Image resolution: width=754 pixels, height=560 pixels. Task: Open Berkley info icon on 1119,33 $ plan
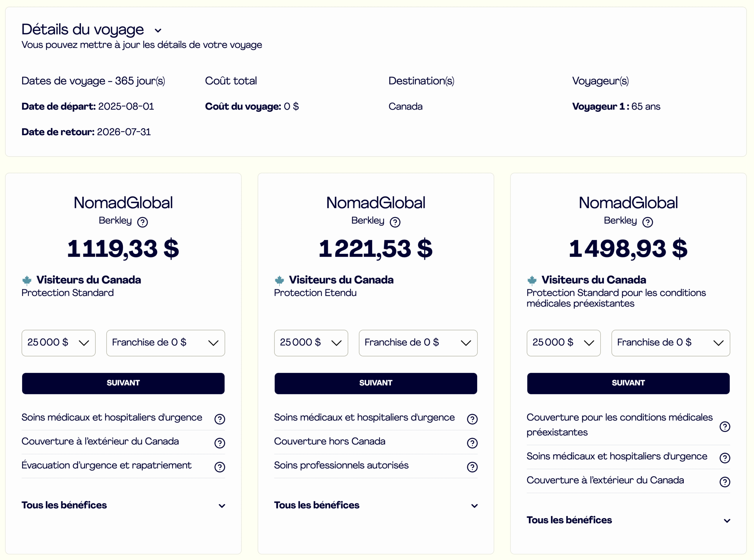(143, 222)
